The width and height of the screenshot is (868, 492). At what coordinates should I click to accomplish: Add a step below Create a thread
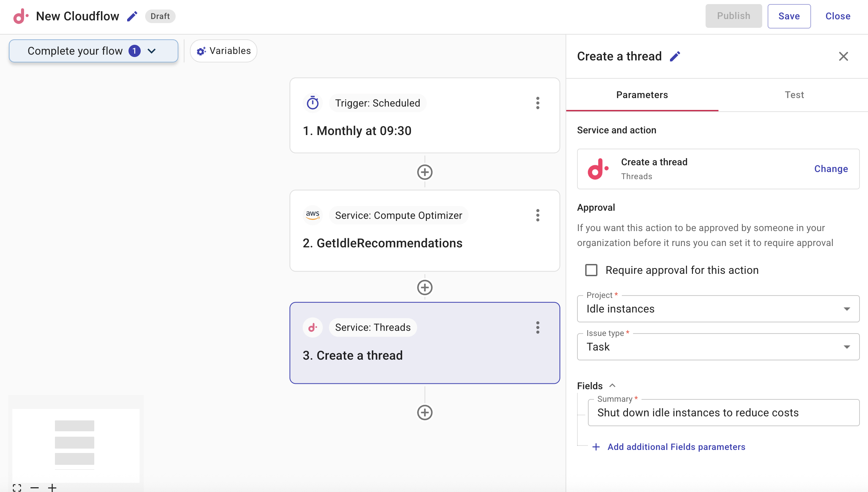pos(425,413)
